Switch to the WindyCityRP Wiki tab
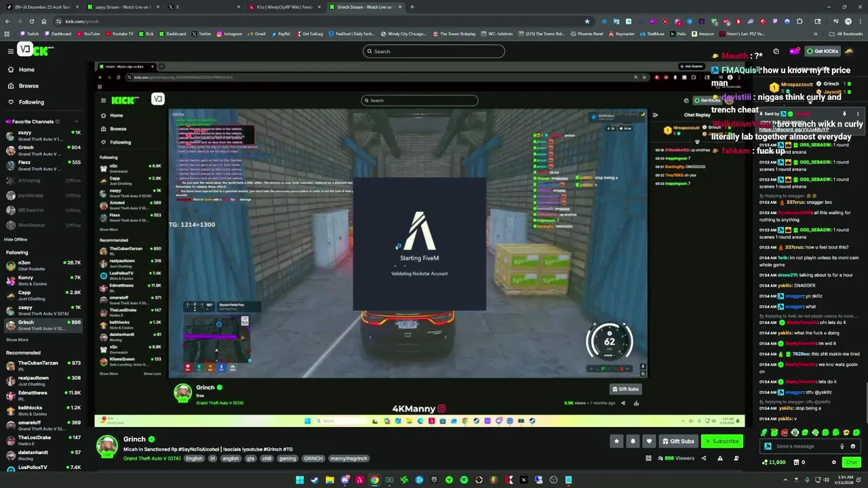This screenshot has width=868, height=488. point(285,7)
